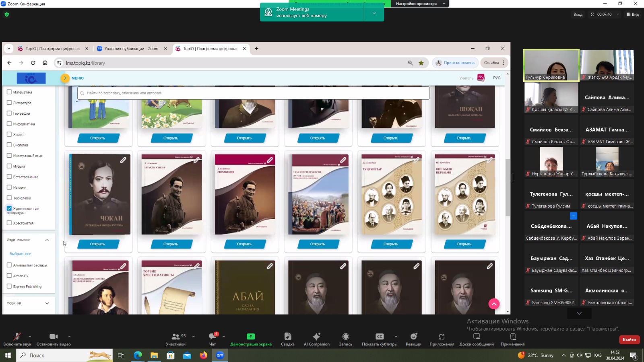The width and height of the screenshot is (644, 362).
Task: Open the Zoom Chat icon
Action: (213, 337)
